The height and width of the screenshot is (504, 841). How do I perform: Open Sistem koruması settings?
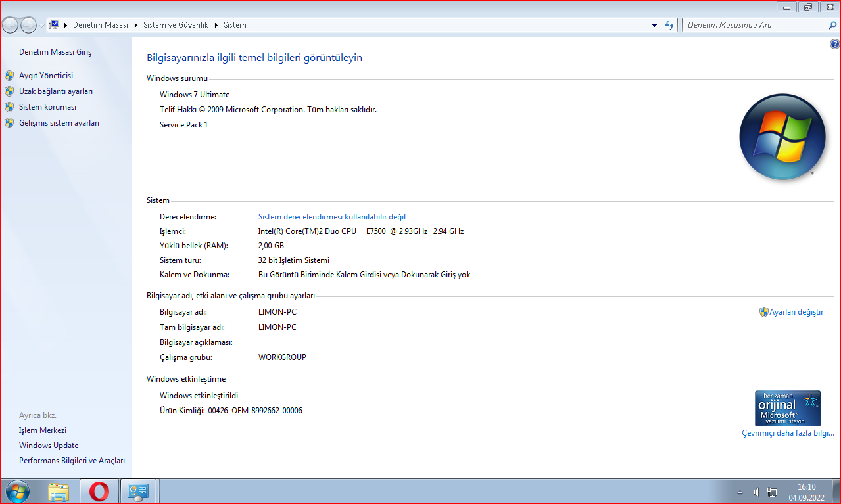click(x=48, y=107)
